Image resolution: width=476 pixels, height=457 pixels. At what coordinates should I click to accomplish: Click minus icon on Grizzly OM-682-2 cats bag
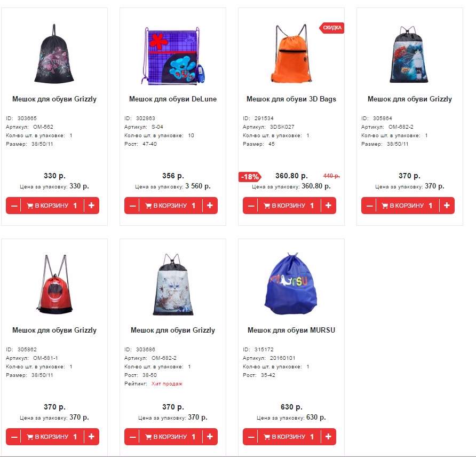369,206
